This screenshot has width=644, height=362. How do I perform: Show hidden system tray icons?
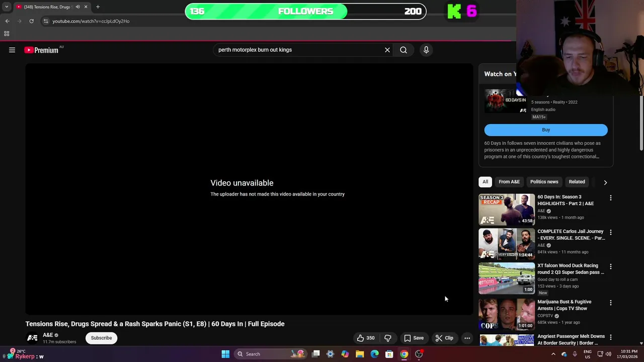553,354
